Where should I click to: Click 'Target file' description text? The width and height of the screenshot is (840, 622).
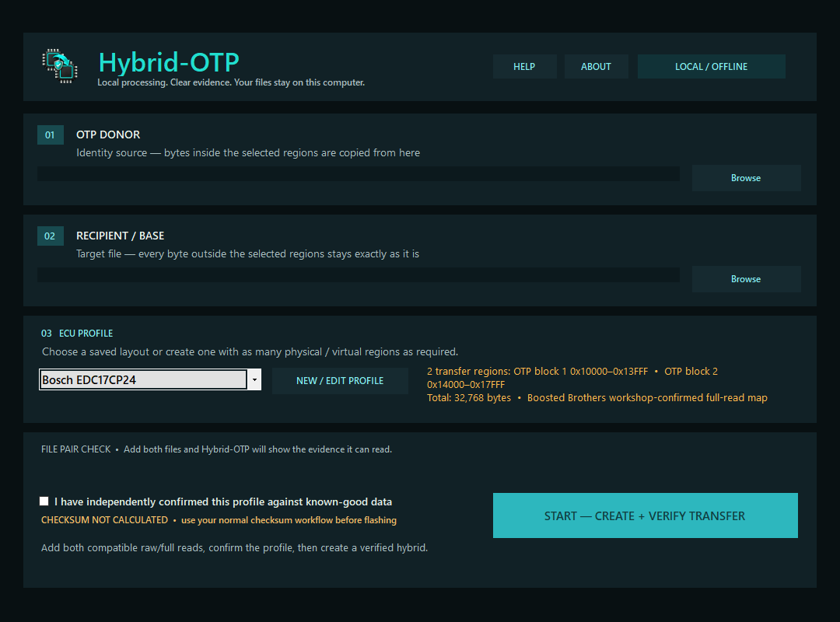click(247, 254)
